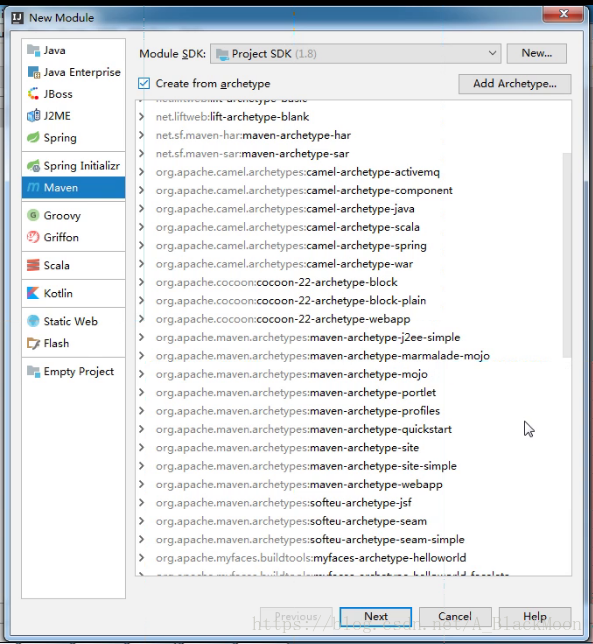Select softeu-archetype-seam-simple row
The image size is (593, 644).
tap(353, 539)
